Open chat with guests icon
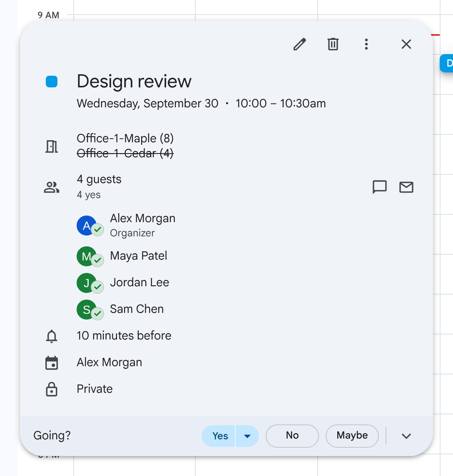 click(379, 187)
